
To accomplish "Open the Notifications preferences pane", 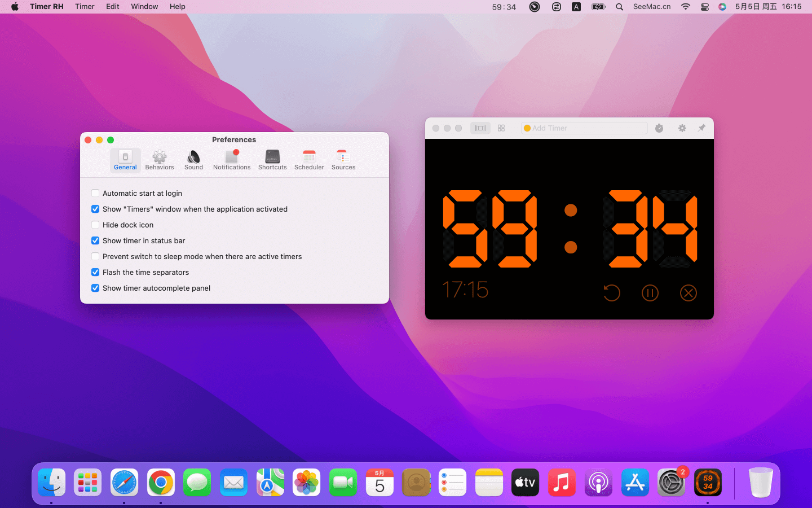I will (x=232, y=160).
